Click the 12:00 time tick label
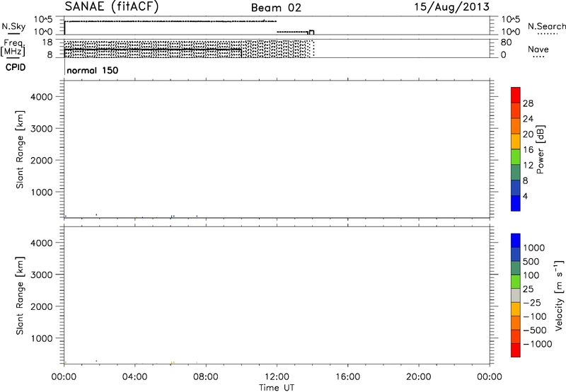Image resolution: width=566 pixels, height=392 pixels. coord(277,377)
